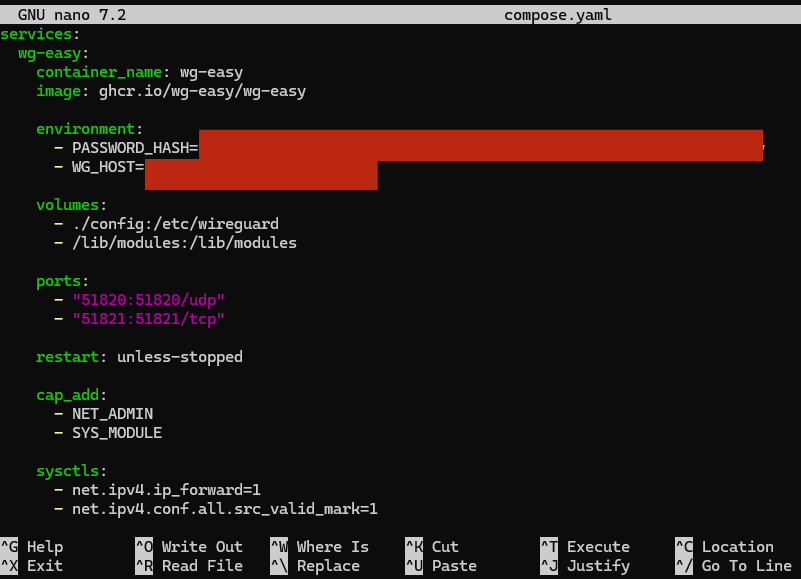The height and width of the screenshot is (579, 801).
Task: Place cursor on the "ports:" key
Action: (x=62, y=281)
